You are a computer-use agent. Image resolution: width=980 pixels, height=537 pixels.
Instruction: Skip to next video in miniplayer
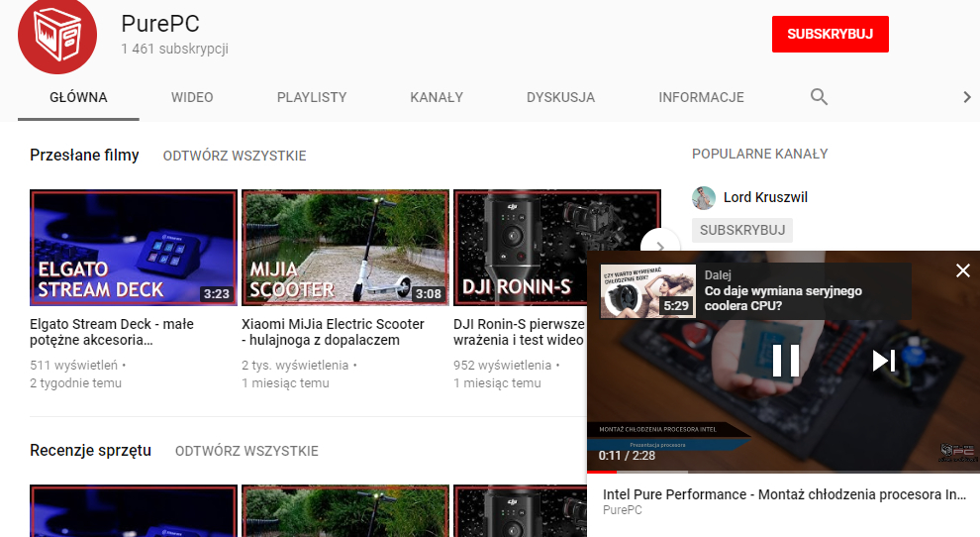pos(884,361)
